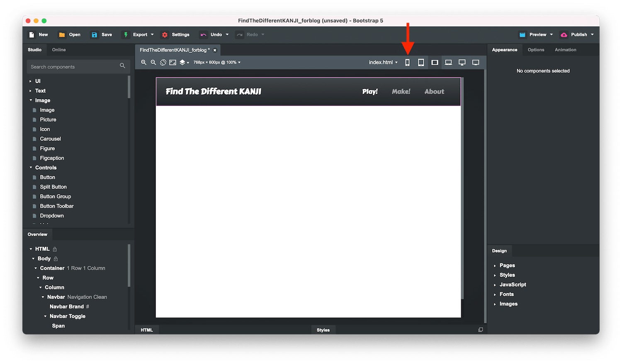Click the Settings button

point(176,35)
